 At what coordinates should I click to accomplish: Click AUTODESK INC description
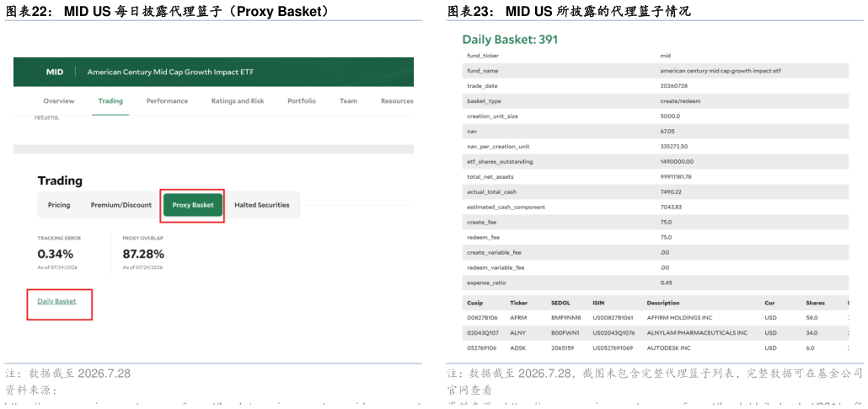tap(669, 348)
